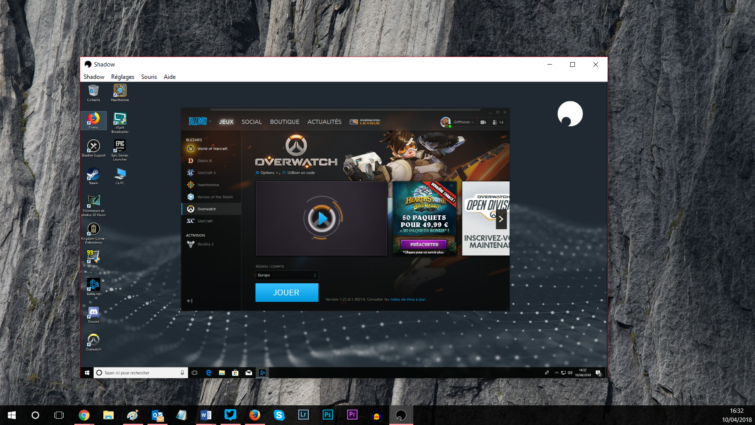Open Edge in the Shadow taskbar

click(x=208, y=373)
